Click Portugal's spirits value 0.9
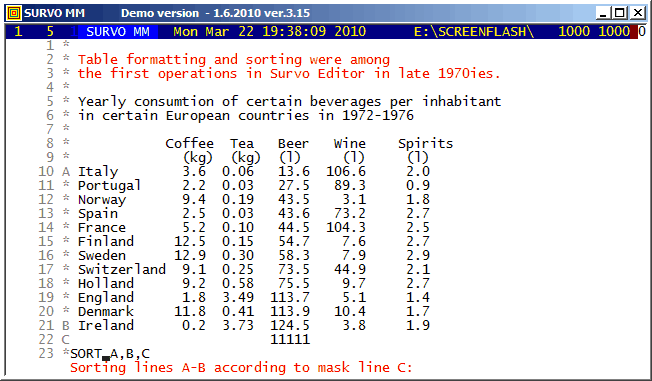Viewport: 652px width, 381px height. point(418,186)
